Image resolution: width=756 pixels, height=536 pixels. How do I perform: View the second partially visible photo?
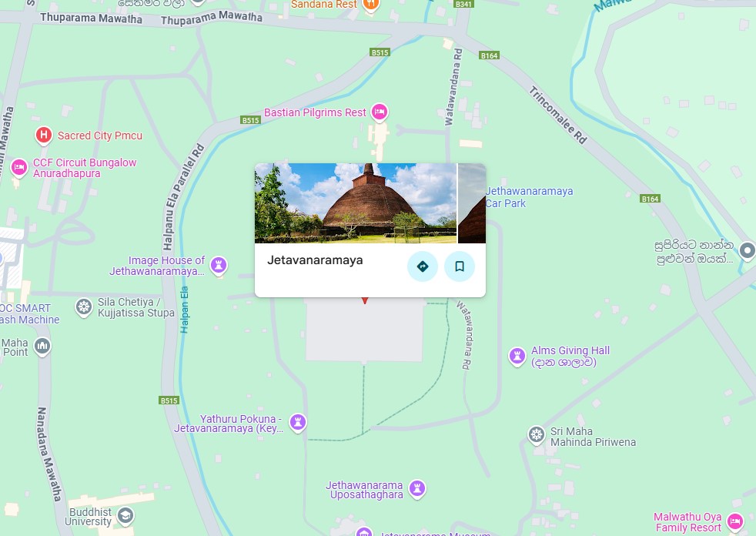click(471, 203)
